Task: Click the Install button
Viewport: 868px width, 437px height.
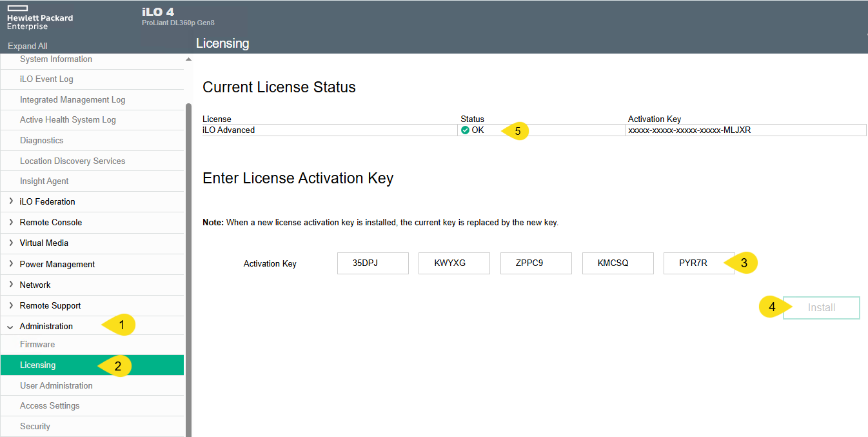Action: (x=822, y=308)
